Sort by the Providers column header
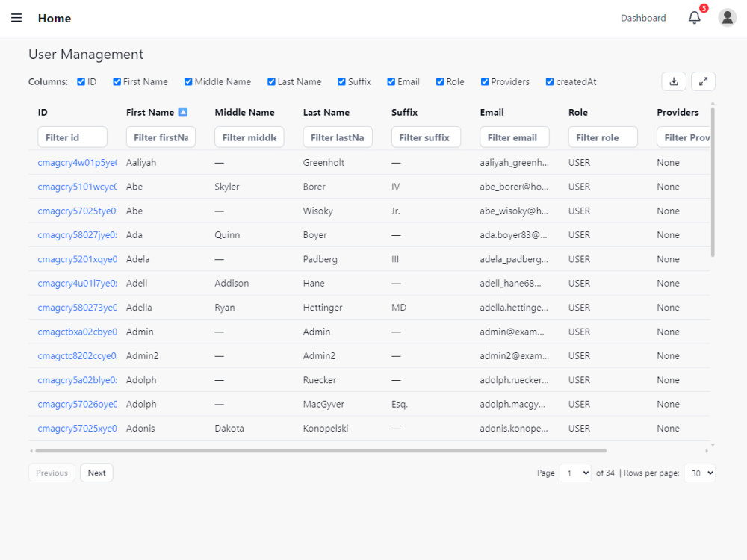This screenshot has width=747, height=560. pos(678,113)
